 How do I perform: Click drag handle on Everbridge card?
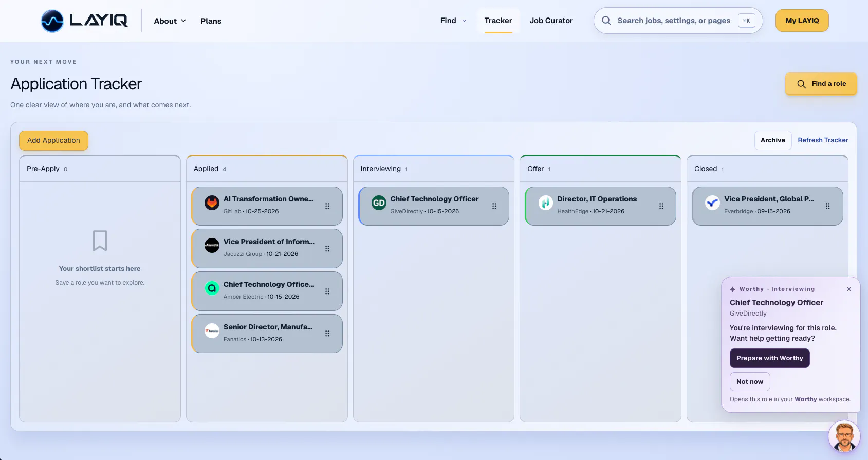coord(828,206)
